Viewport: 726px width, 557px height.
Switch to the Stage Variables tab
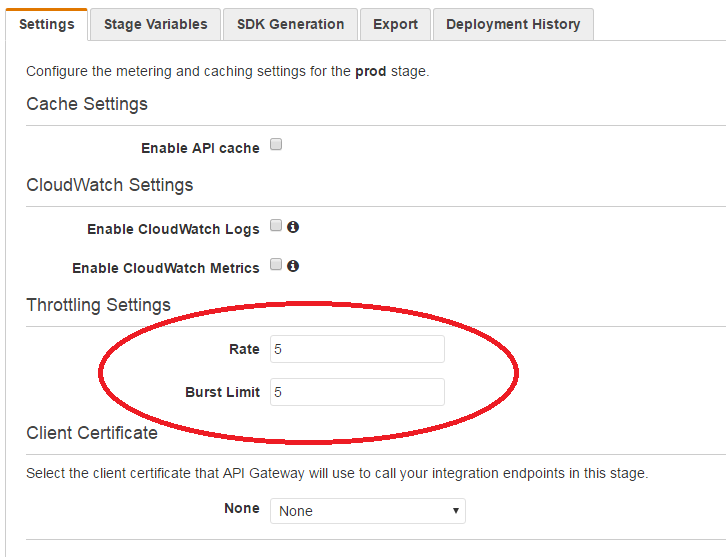point(155,24)
